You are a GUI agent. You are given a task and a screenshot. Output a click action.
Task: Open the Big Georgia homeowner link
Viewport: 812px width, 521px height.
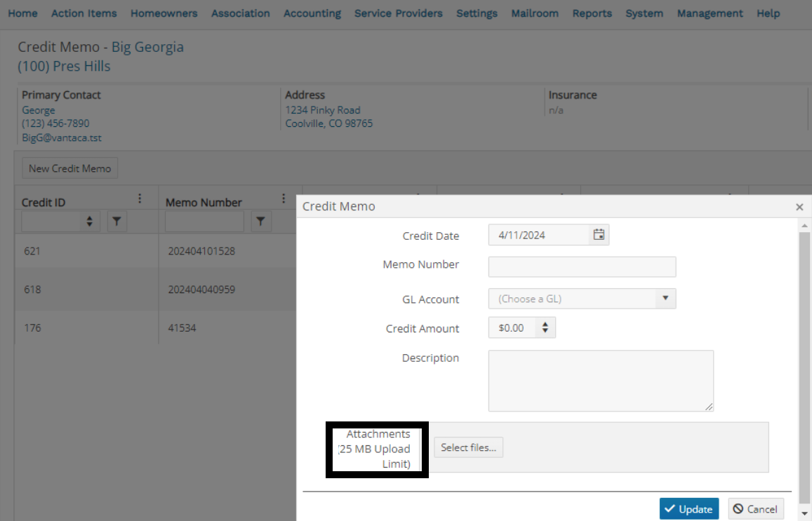(x=147, y=47)
